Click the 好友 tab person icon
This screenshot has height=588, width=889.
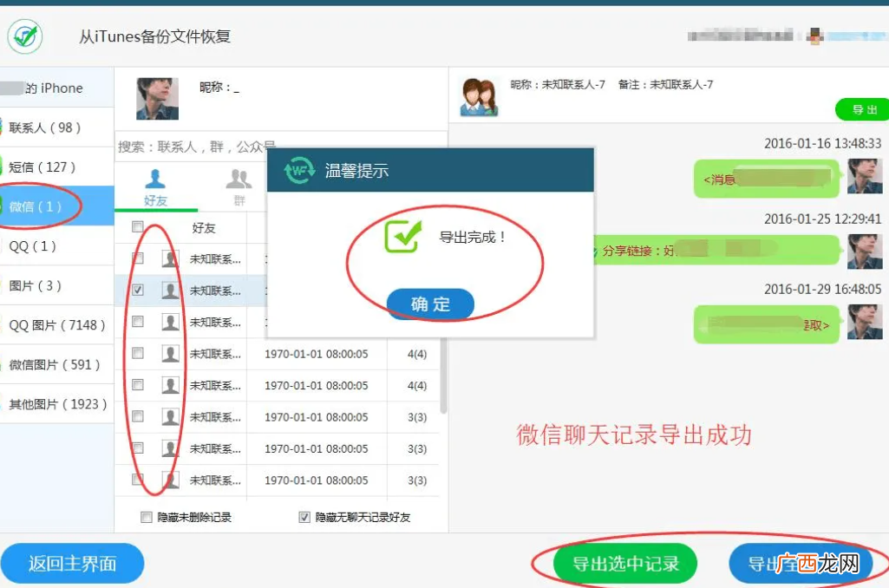point(154,179)
